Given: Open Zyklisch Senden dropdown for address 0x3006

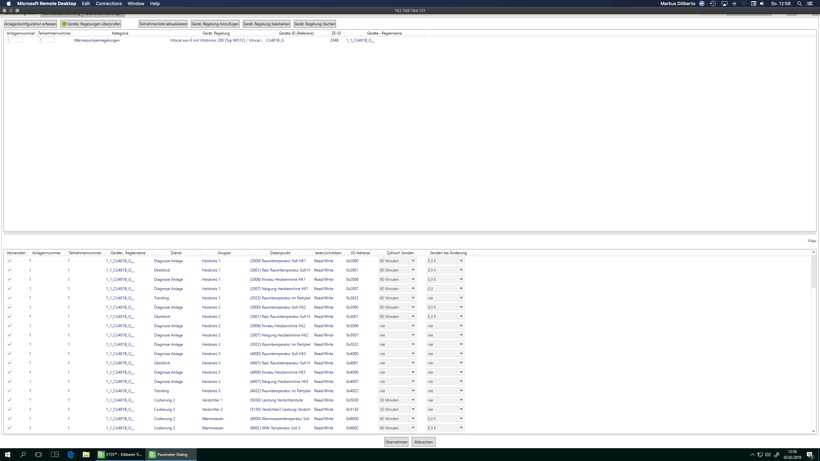Looking at the screenshot, I should pyautogui.click(x=397, y=326).
